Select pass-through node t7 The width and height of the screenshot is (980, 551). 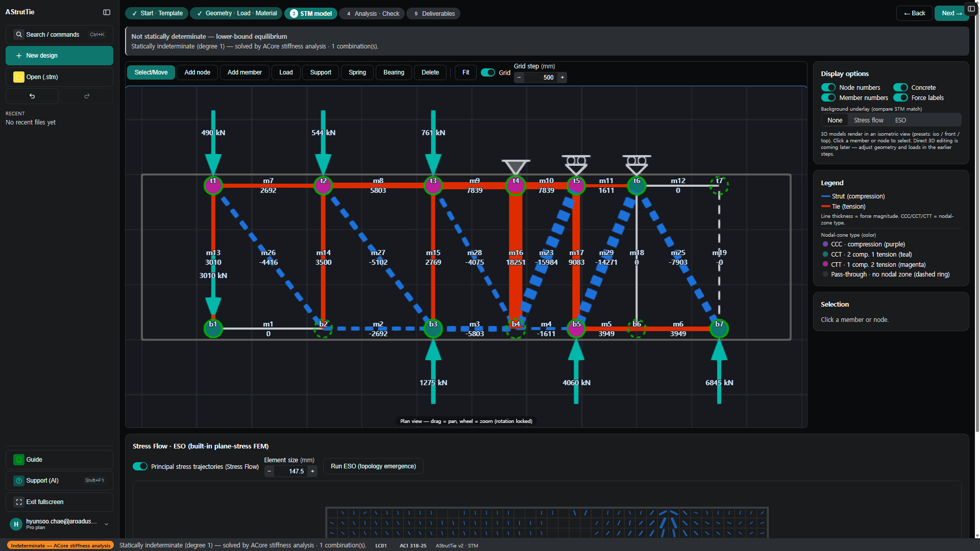click(x=719, y=185)
